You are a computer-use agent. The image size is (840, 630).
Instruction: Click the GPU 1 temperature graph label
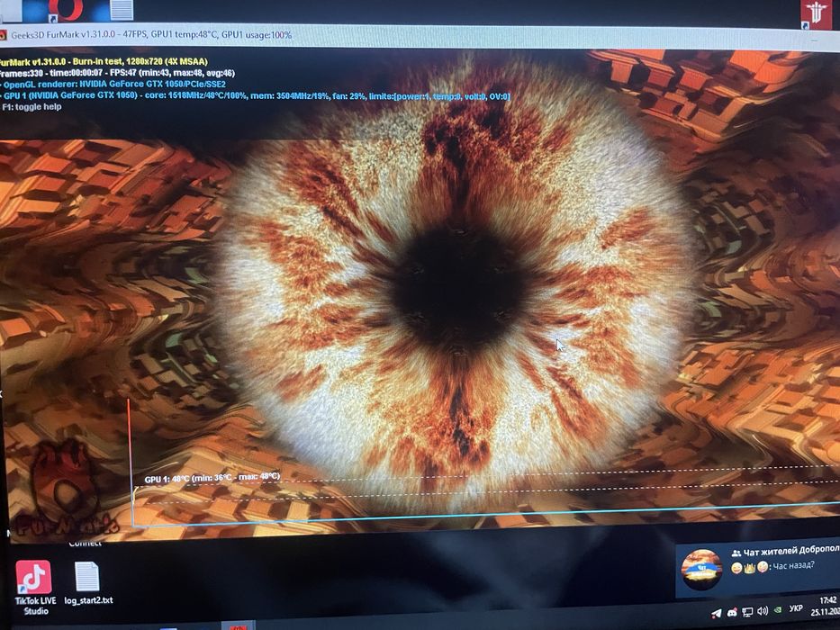(x=212, y=477)
